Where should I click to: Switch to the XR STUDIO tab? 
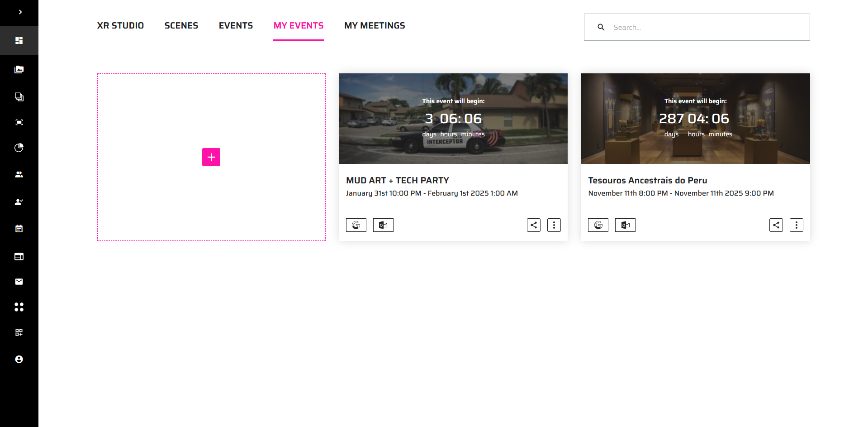pyautogui.click(x=120, y=26)
